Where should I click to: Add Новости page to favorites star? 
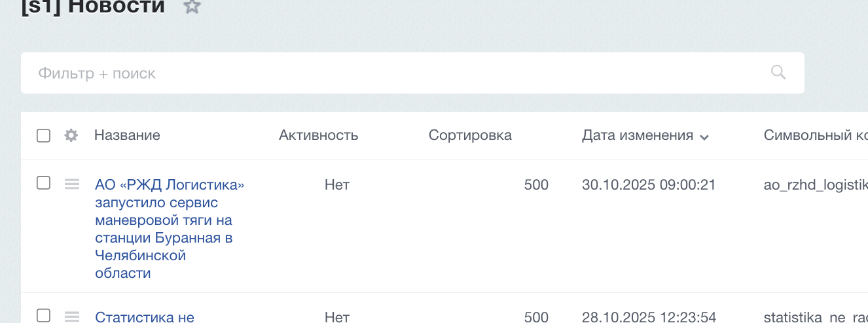coord(191,7)
